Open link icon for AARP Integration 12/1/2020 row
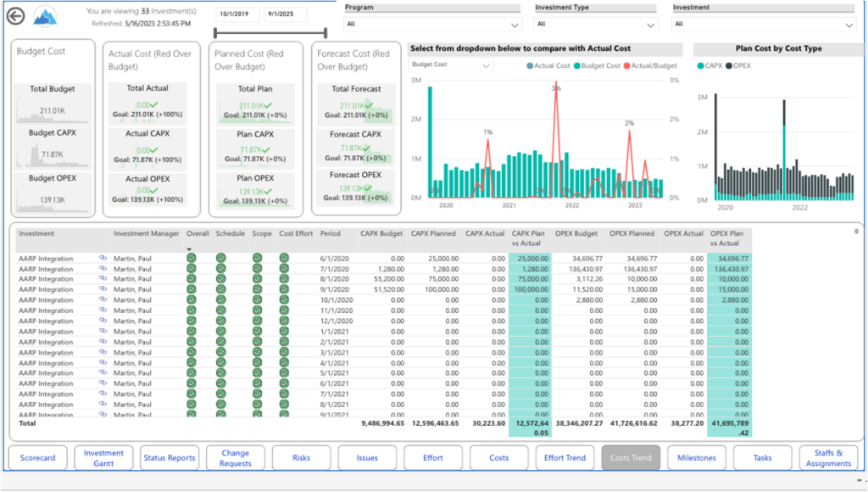The image size is (868, 492). [x=103, y=321]
